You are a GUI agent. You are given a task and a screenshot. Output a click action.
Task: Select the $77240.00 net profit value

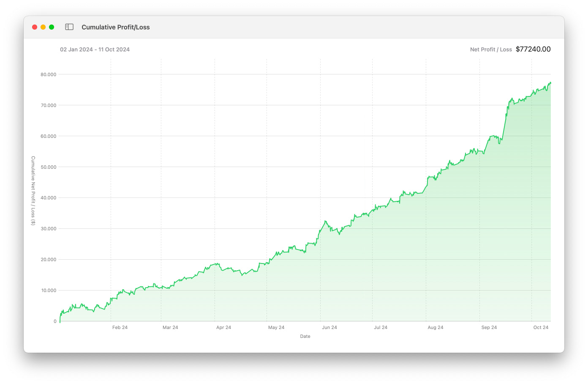pyautogui.click(x=533, y=49)
